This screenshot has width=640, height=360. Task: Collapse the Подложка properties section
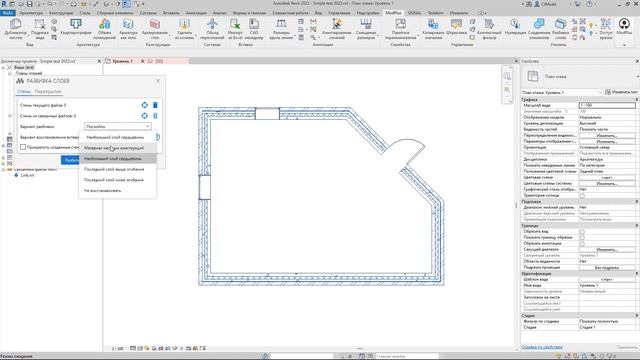click(x=636, y=202)
